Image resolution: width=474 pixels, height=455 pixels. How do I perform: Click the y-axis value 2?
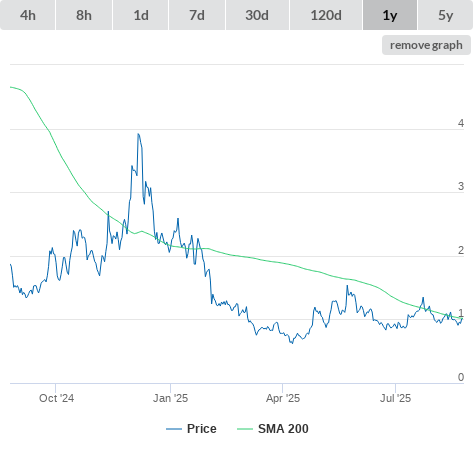(x=461, y=250)
